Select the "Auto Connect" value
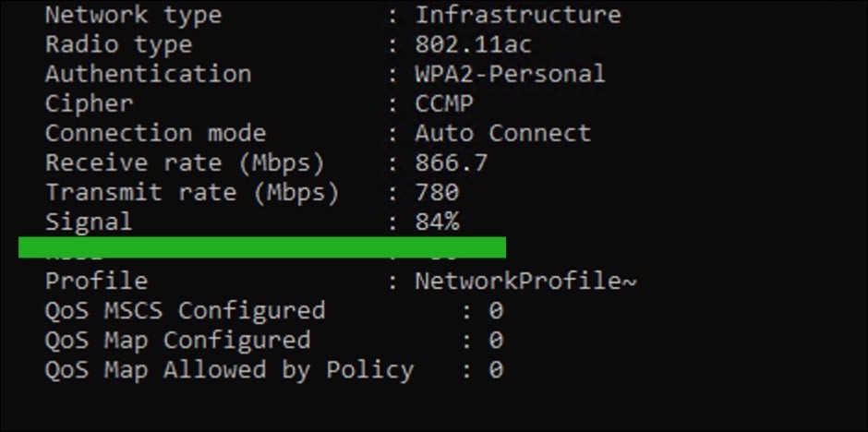 (502, 134)
